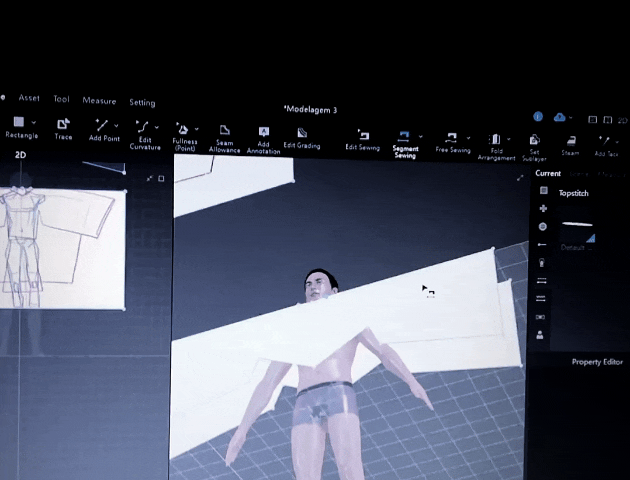Switch to split window layout icon top-right
This screenshot has width=630, height=480.
(x=608, y=120)
